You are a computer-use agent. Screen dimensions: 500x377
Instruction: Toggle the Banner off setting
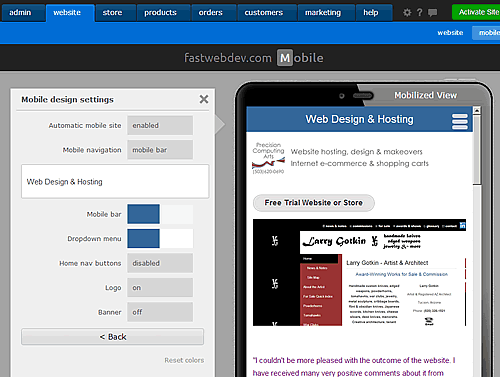(x=160, y=312)
